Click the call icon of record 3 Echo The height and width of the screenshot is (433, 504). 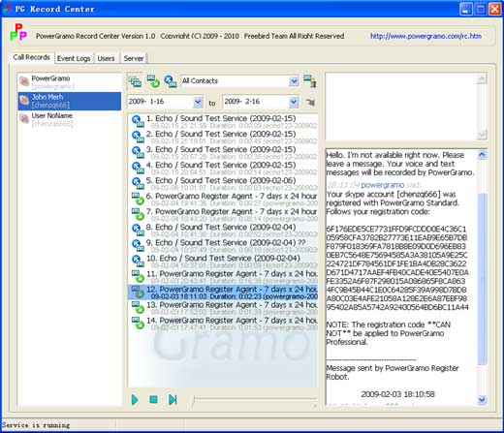(138, 152)
